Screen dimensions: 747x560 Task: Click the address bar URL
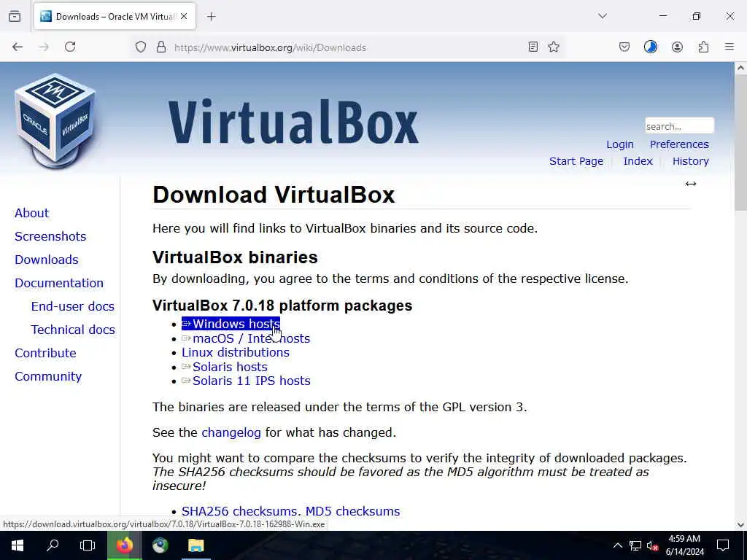(270, 47)
